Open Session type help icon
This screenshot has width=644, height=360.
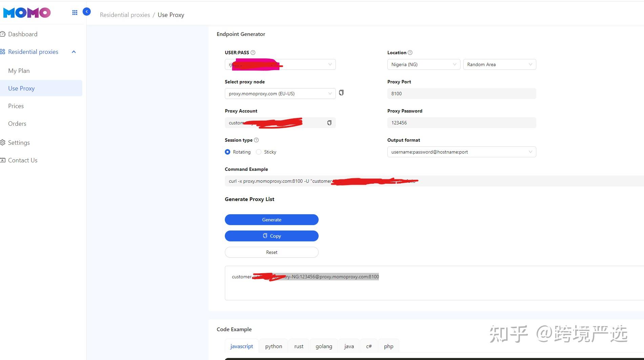click(x=256, y=140)
